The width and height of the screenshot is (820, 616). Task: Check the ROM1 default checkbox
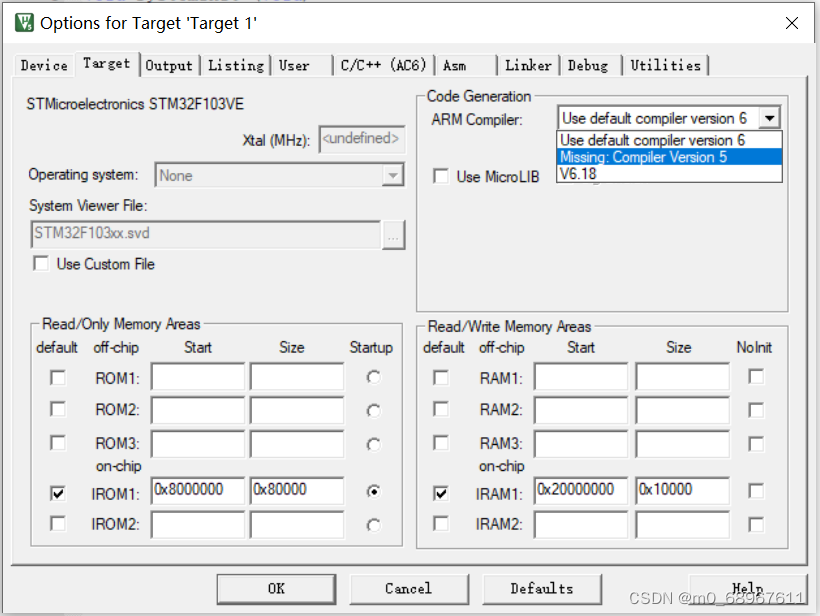(x=58, y=378)
